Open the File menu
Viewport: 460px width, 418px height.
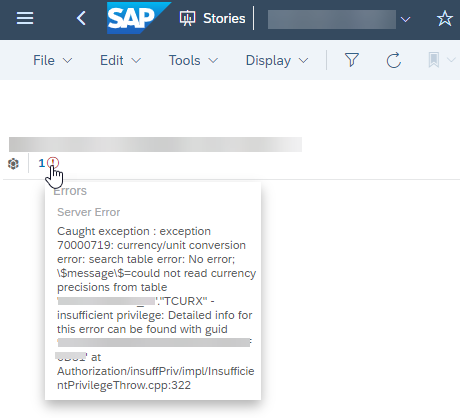tap(52, 60)
